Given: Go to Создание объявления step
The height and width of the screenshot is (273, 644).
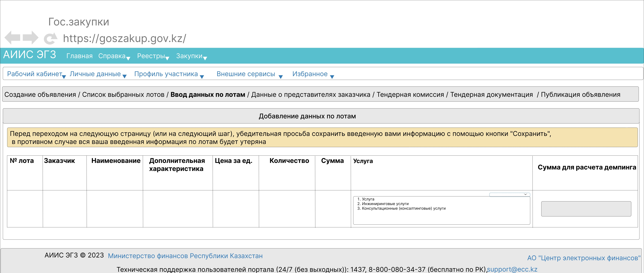Looking at the screenshot, I should click(x=40, y=95).
